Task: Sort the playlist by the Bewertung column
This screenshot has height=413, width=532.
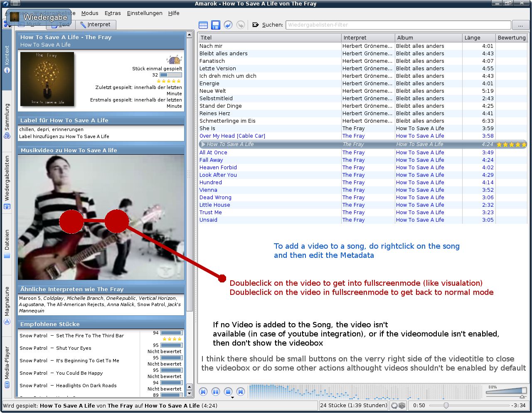Action: tap(512, 37)
